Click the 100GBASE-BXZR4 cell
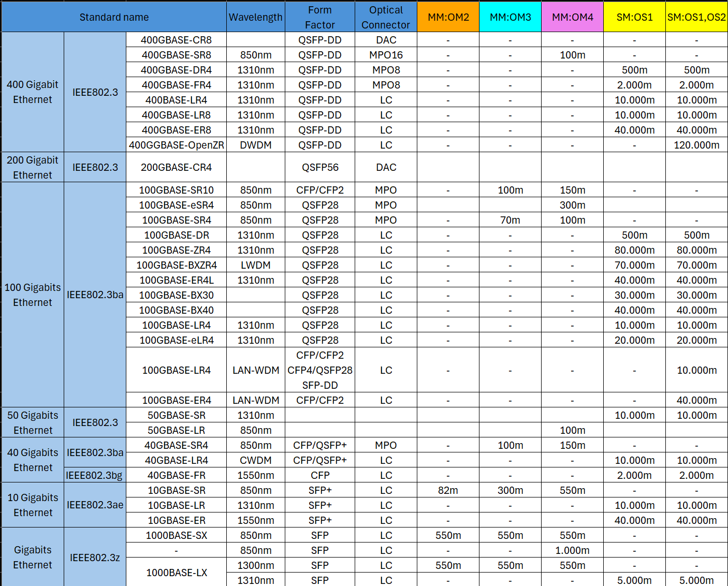 pyautogui.click(x=176, y=265)
